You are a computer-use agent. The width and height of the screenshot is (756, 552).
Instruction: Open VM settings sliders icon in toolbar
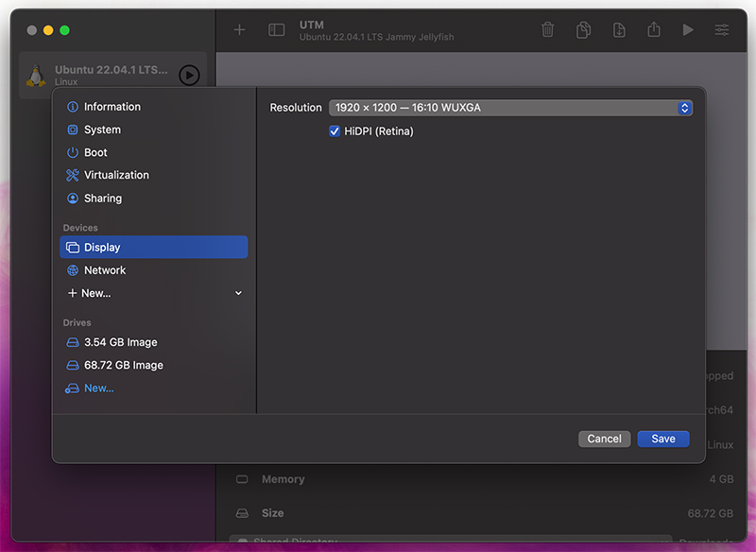coord(722,30)
